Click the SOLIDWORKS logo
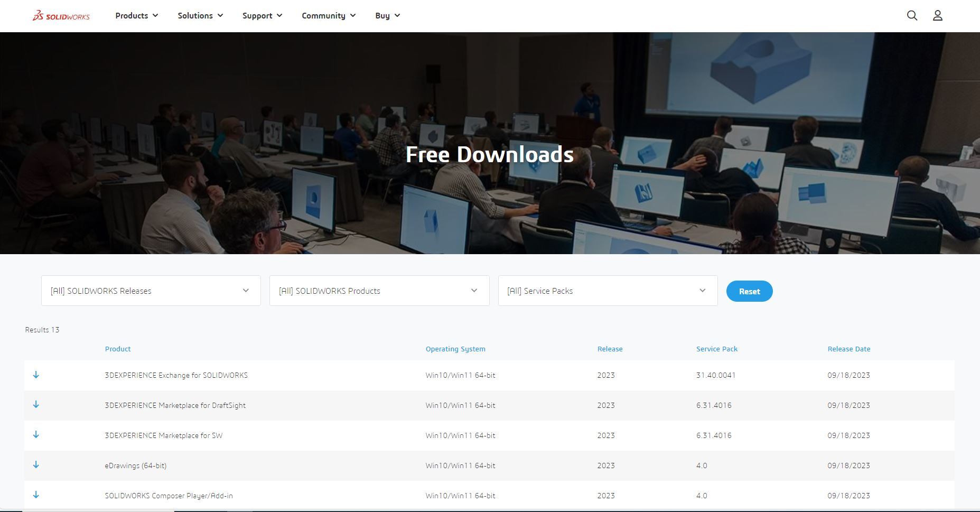980x512 pixels. pyautogui.click(x=61, y=16)
